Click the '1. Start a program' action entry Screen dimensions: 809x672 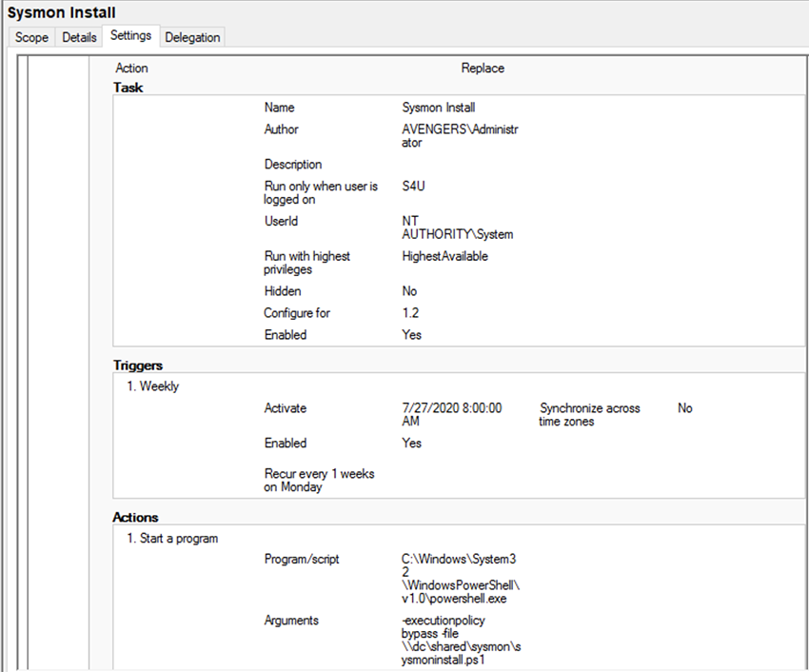[172, 539]
